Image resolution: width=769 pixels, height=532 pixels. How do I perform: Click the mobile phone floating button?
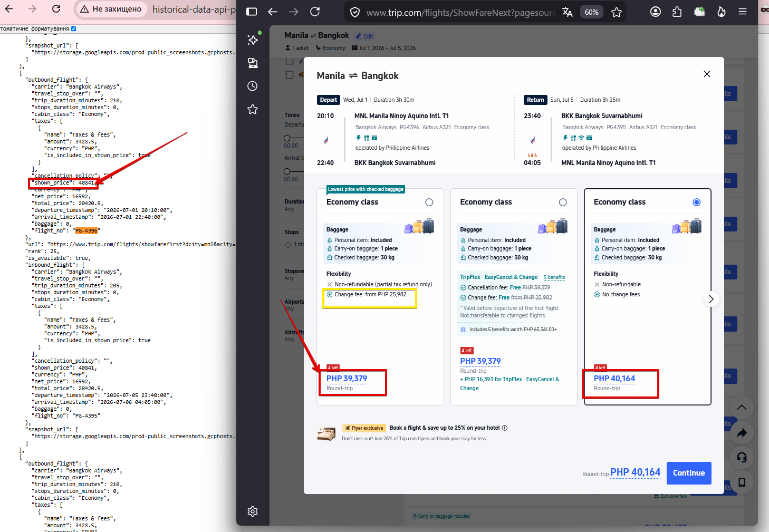[x=742, y=482]
